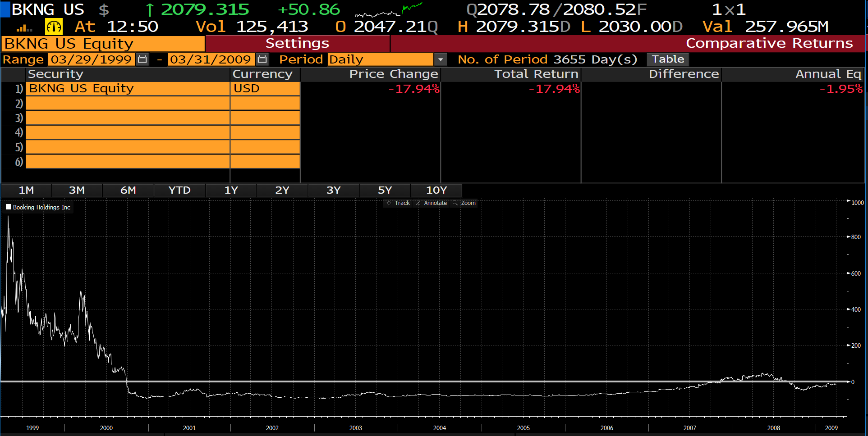Open the Daily period combo box
Viewport: 868px width, 436px height.
[x=380, y=59]
